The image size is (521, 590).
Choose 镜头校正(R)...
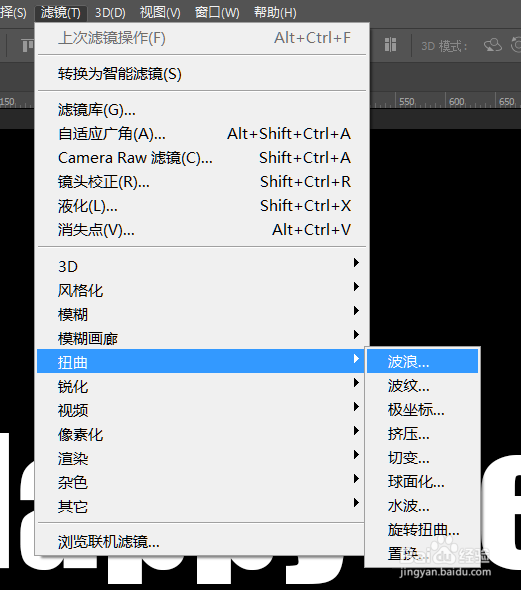coord(202,182)
